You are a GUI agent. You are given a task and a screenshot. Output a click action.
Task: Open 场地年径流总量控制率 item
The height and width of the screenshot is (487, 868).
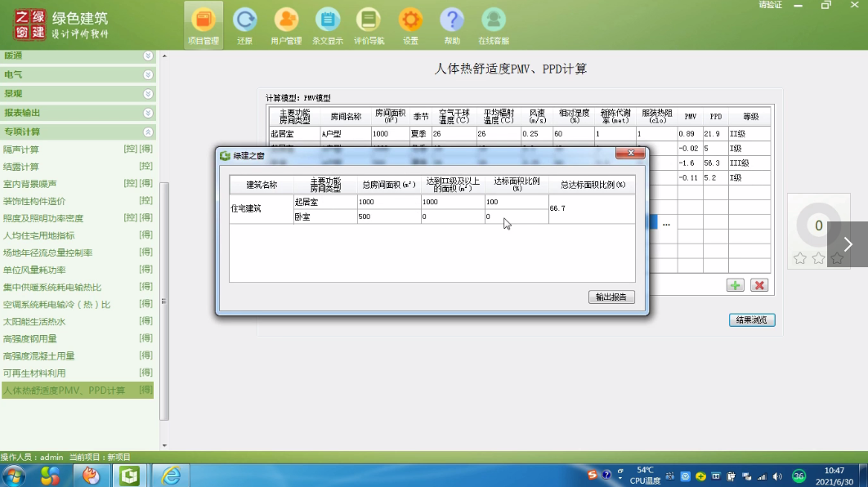tap(47, 252)
